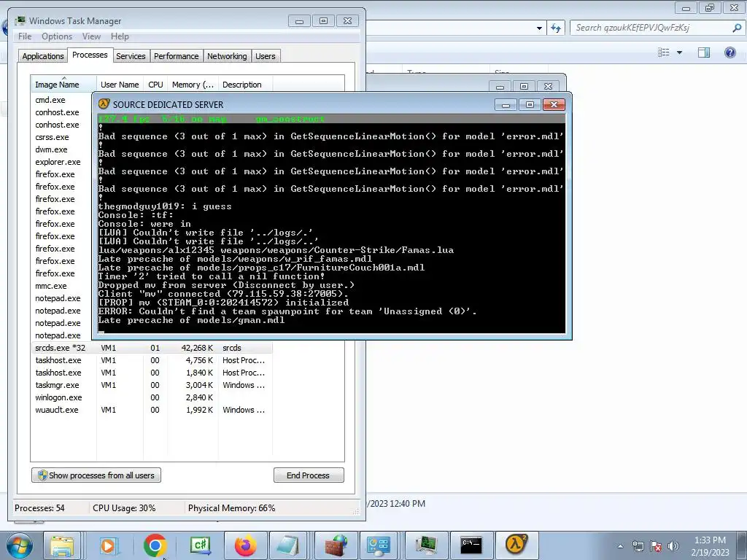Select the winlogon.exe process row
The image size is (747, 560).
tap(152, 397)
